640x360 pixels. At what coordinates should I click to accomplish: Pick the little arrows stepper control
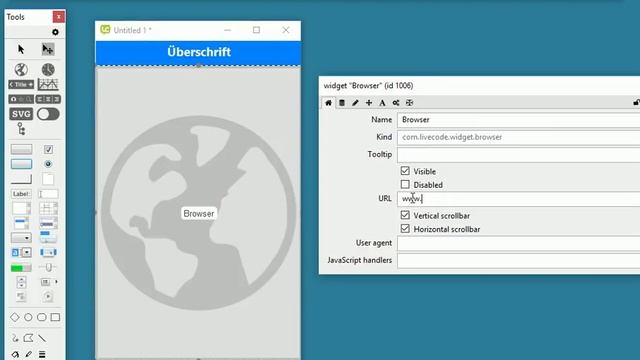point(21,282)
